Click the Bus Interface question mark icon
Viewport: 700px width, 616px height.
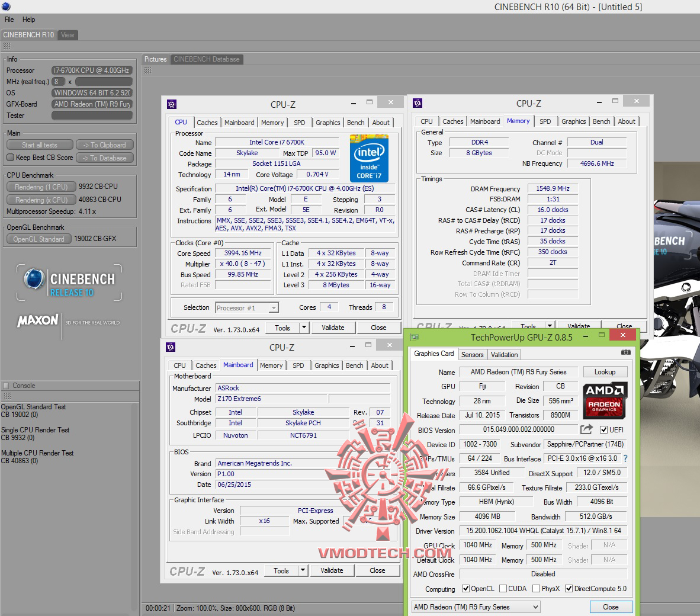[x=625, y=458]
